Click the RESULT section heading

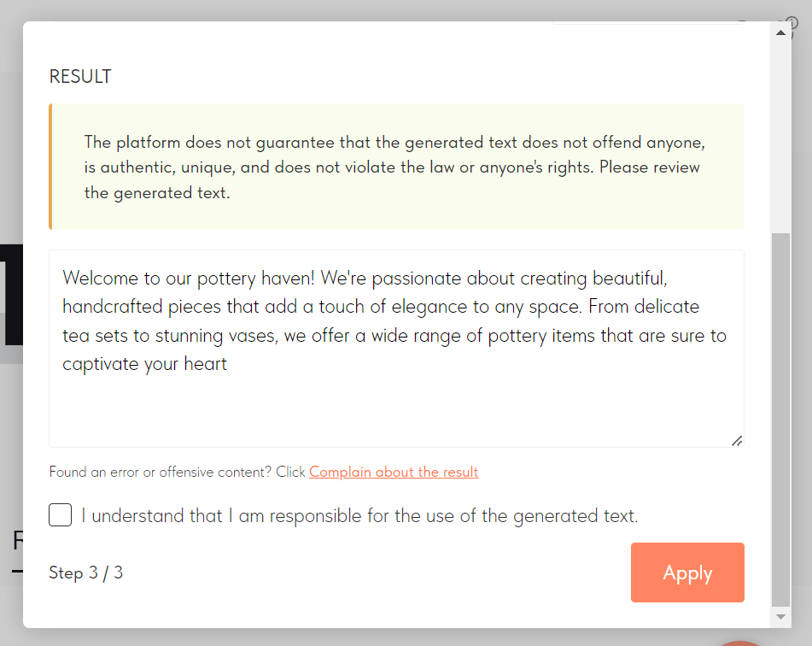(80, 76)
